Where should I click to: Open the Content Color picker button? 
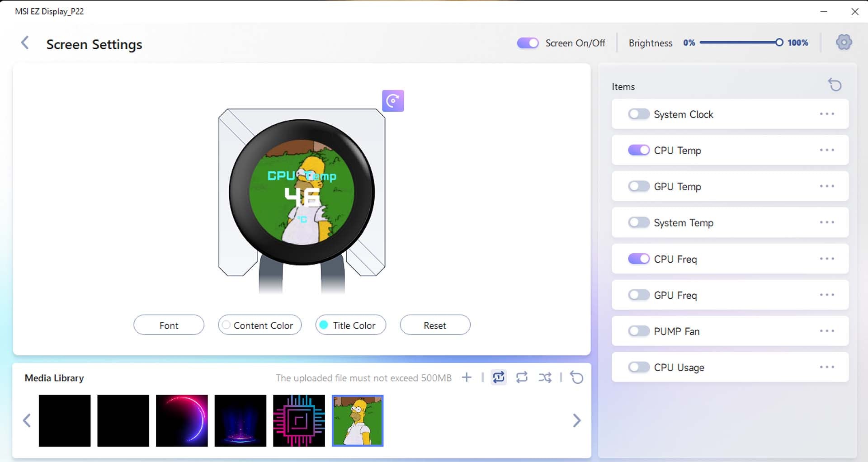[259, 325]
